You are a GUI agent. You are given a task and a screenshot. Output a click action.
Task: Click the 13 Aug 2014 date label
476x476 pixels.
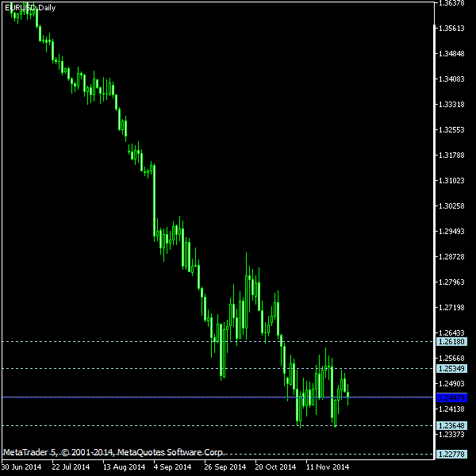point(125,467)
